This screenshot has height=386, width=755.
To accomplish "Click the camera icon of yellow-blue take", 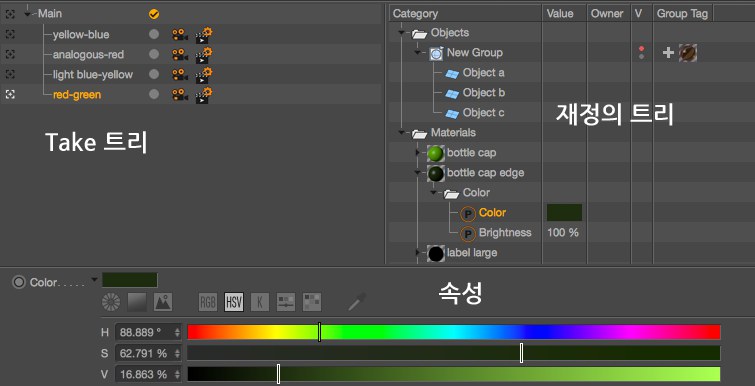I will point(180,35).
